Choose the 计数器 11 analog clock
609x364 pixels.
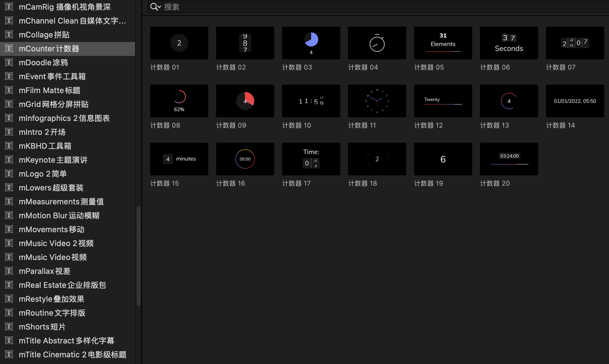(x=377, y=101)
